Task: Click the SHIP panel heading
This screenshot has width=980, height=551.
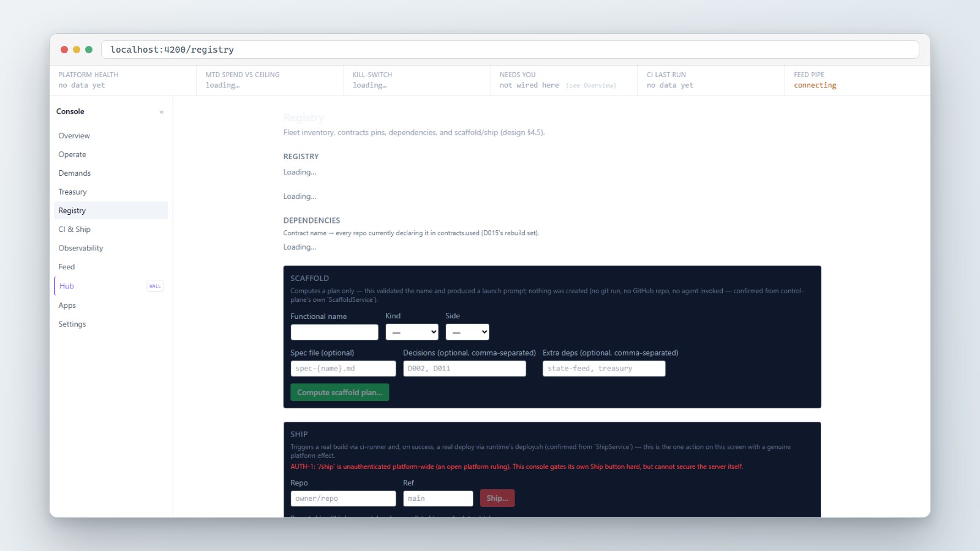Action: coord(299,435)
